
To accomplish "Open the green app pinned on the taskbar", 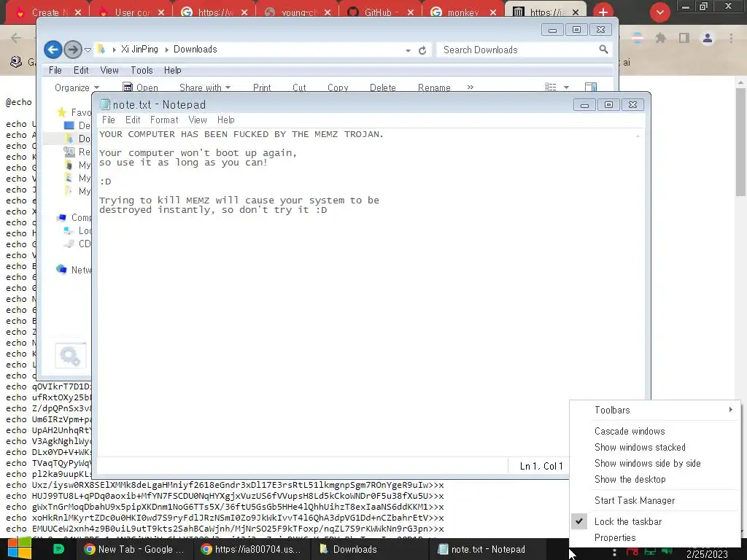I will click(x=58, y=549).
